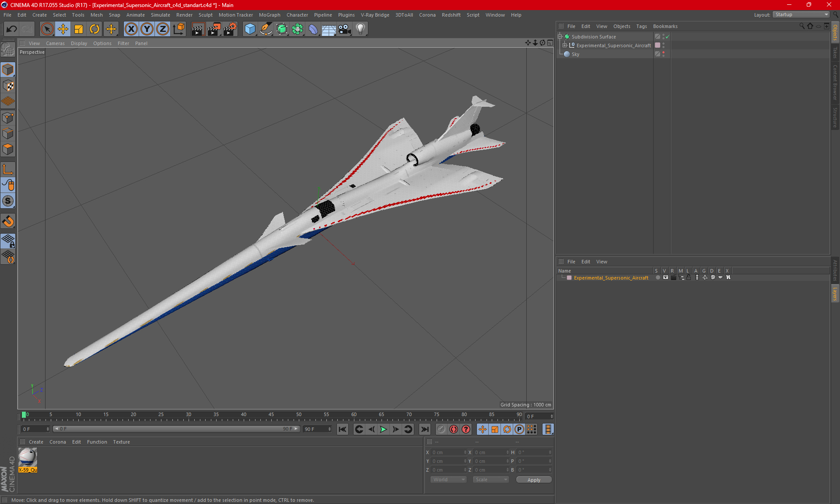This screenshot has width=840, height=504.
Task: Open the Layout Startup dropdown
Action: 801,15
